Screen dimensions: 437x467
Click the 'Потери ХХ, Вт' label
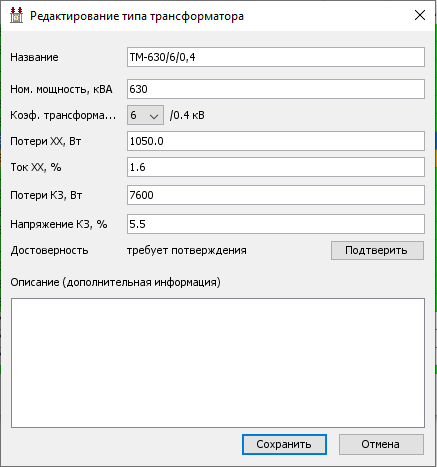[x=46, y=141]
